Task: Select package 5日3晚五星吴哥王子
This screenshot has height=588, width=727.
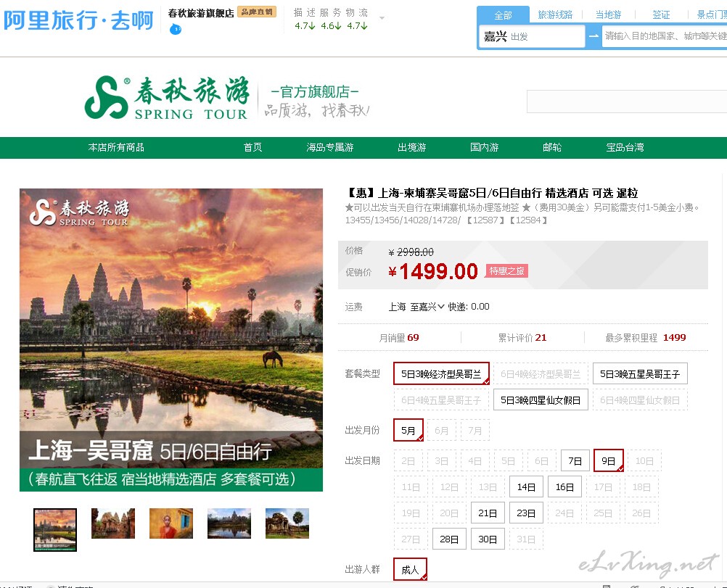Action: coord(640,374)
